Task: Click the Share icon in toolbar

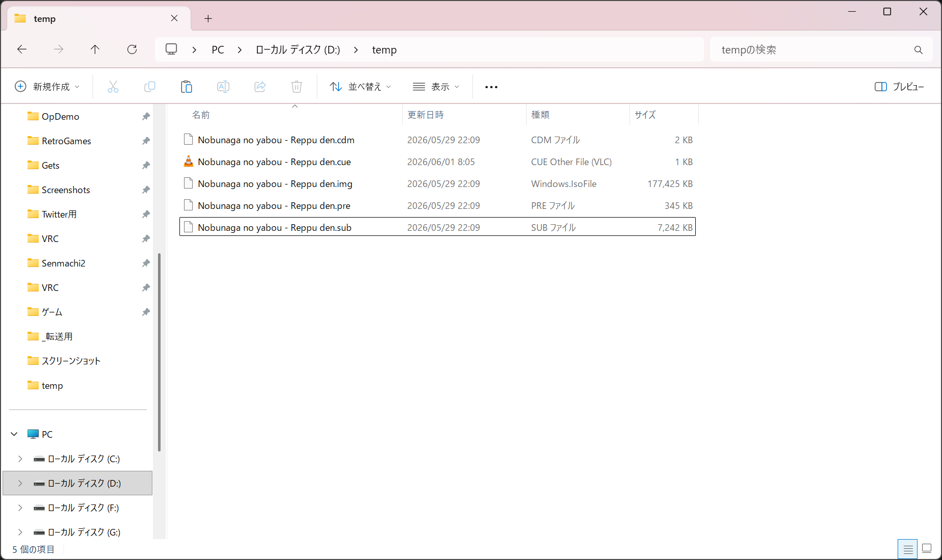Action: [x=260, y=87]
